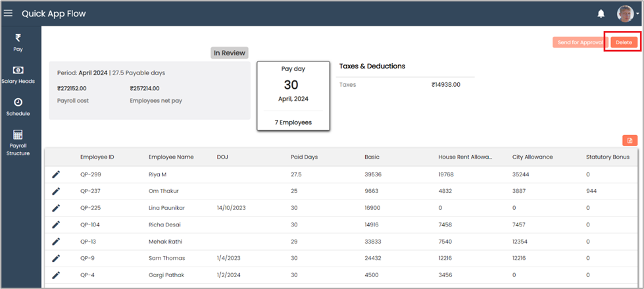Edit Om Thakur's row with pencil icon

pyautogui.click(x=56, y=191)
